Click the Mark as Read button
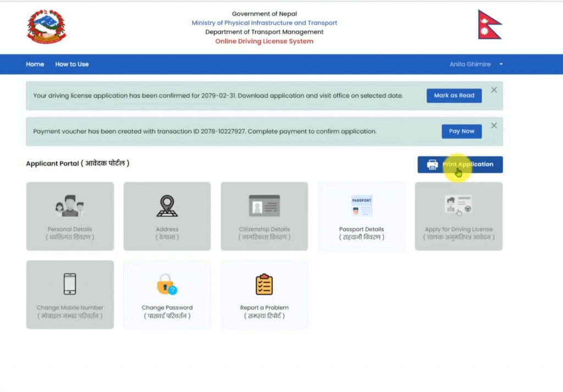The image size is (563, 392). (x=454, y=95)
